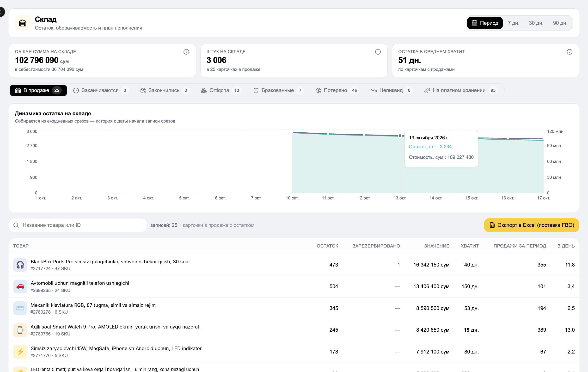Sort by the Зарезервировано column header

[x=376, y=246]
